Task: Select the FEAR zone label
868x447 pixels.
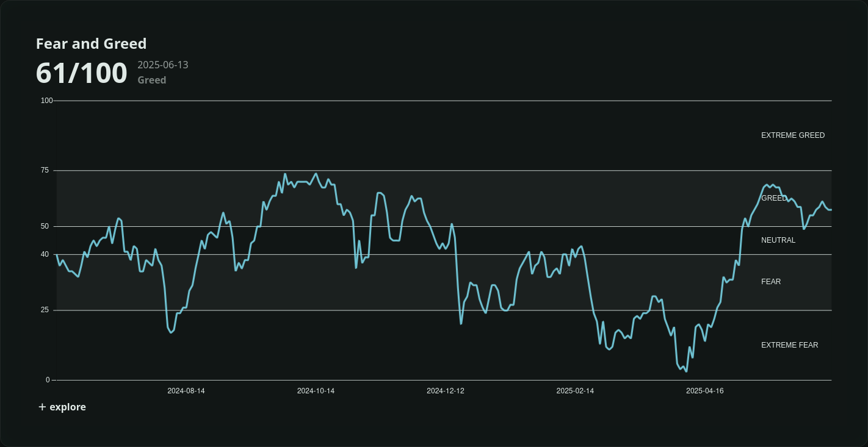Action: tap(771, 281)
